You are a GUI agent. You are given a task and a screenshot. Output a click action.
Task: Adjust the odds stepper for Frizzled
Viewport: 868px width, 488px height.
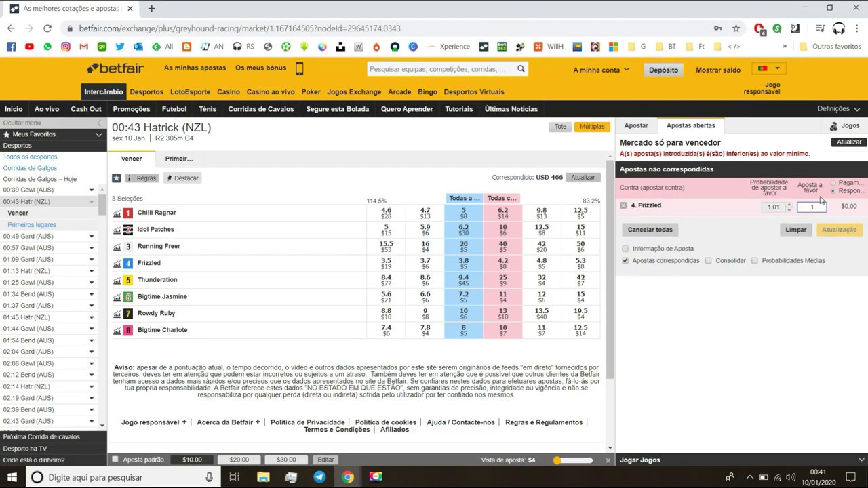(x=789, y=207)
